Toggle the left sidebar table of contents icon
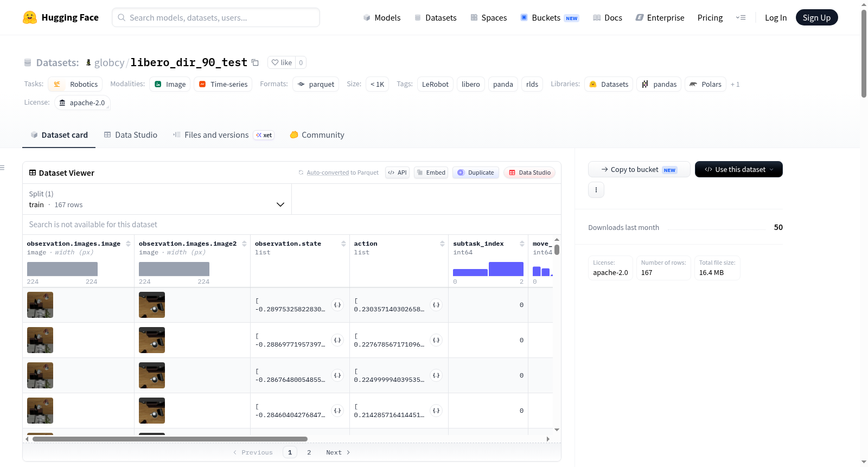Image resolution: width=868 pixels, height=467 pixels. click(2, 168)
